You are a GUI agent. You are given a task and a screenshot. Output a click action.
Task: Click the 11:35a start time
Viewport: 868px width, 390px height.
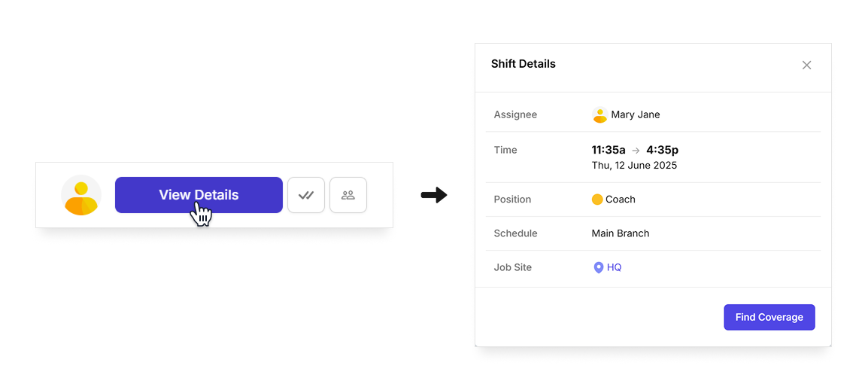click(x=609, y=150)
